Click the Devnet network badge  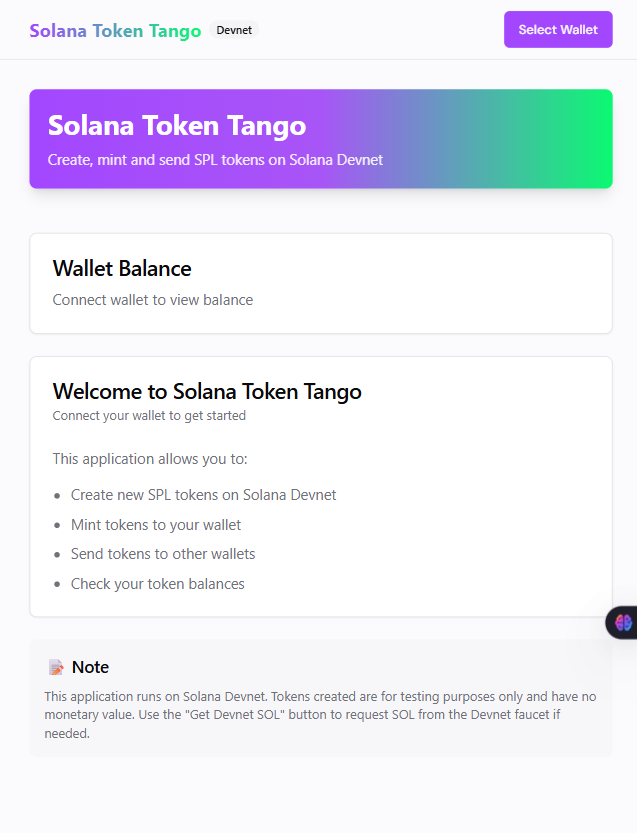[x=234, y=31]
